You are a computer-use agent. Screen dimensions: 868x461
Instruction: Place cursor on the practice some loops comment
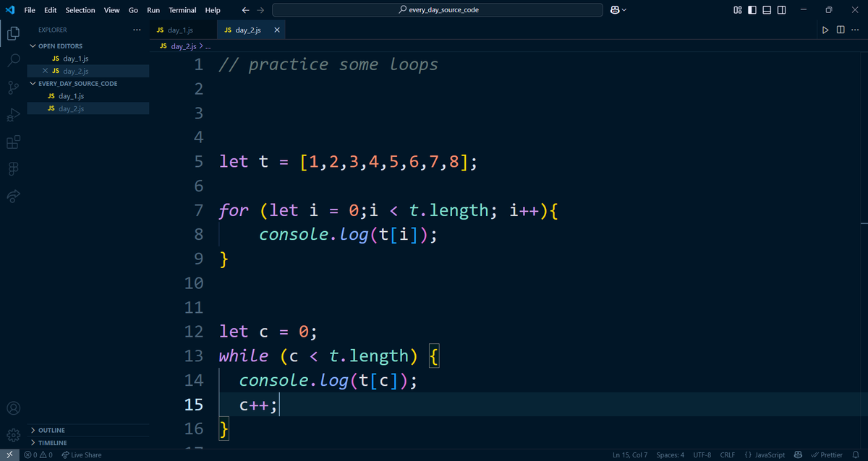tap(328, 64)
